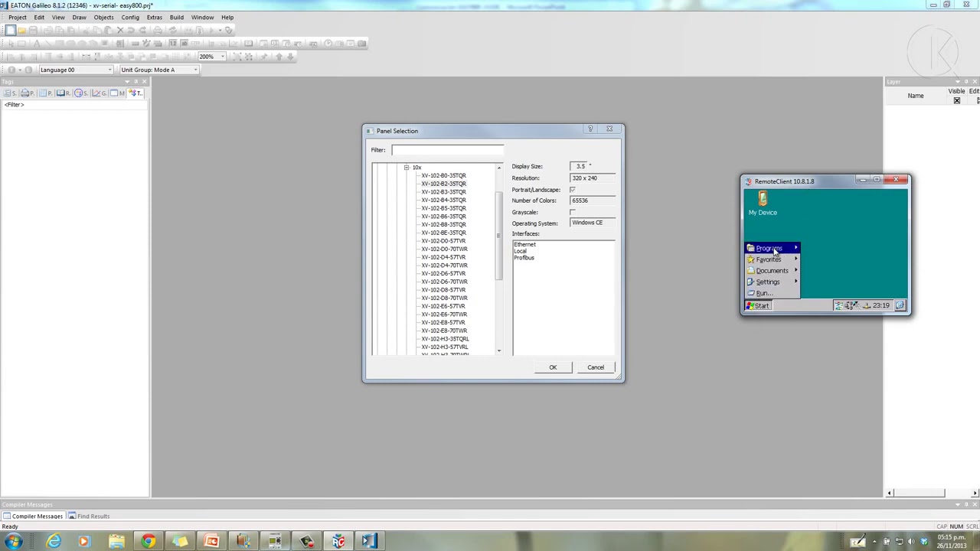Switch to Find Results tab

[x=89, y=517]
